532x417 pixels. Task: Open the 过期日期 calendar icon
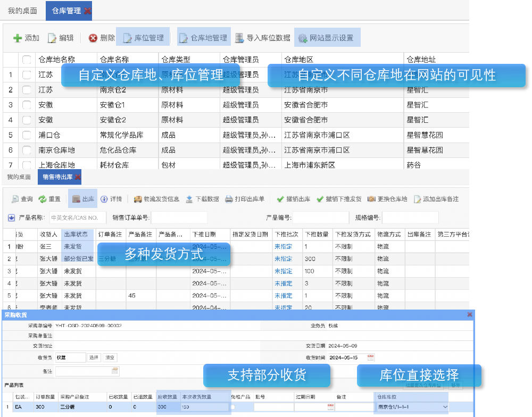click(x=330, y=407)
